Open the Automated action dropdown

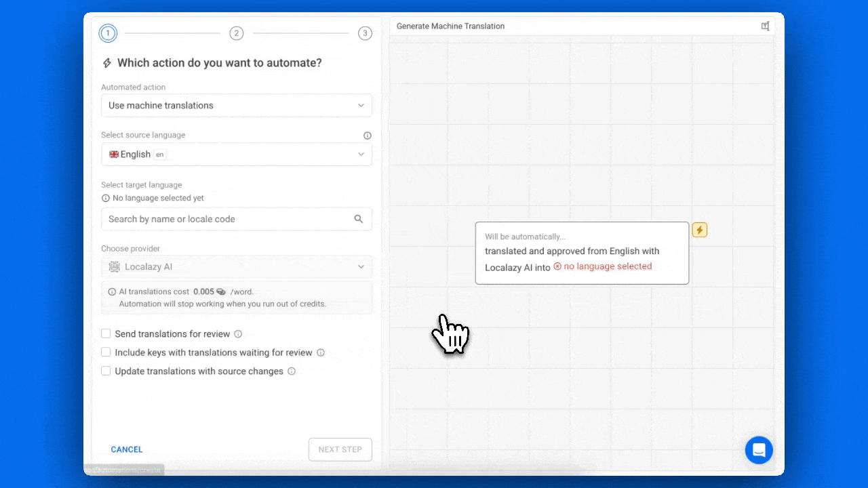click(x=236, y=106)
